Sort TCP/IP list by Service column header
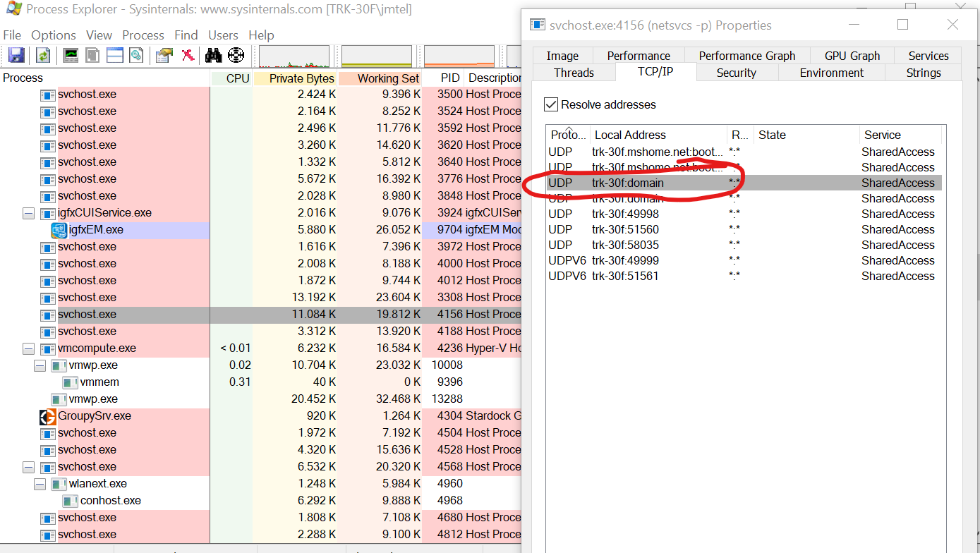Screen dimensions: 980x553 [900, 135]
